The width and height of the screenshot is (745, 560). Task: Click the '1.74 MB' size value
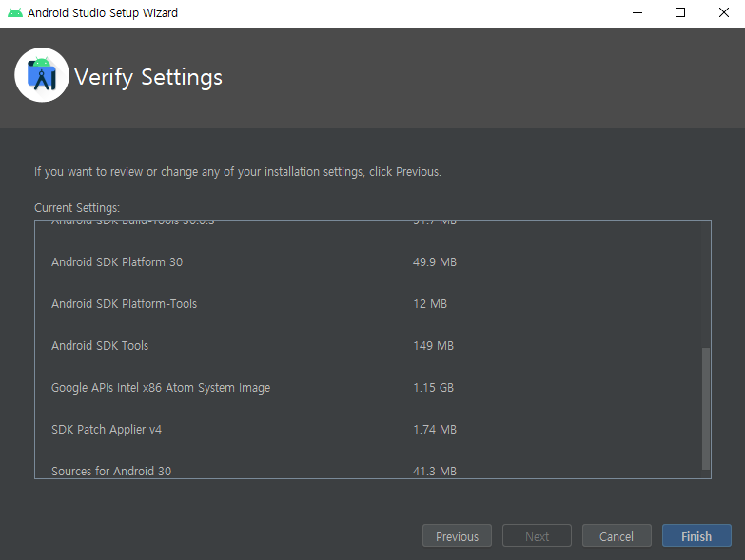point(434,430)
